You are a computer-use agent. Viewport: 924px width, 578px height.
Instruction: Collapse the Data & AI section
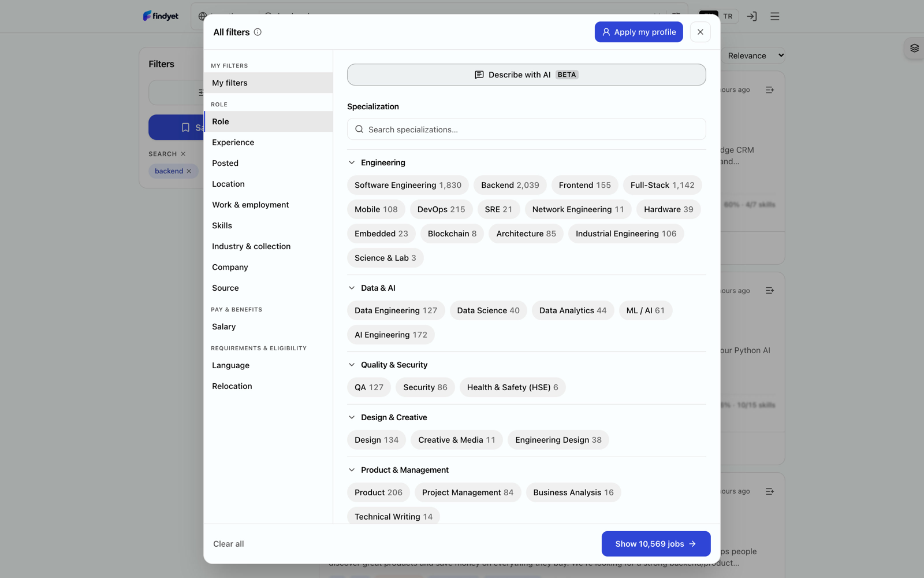[352, 288]
